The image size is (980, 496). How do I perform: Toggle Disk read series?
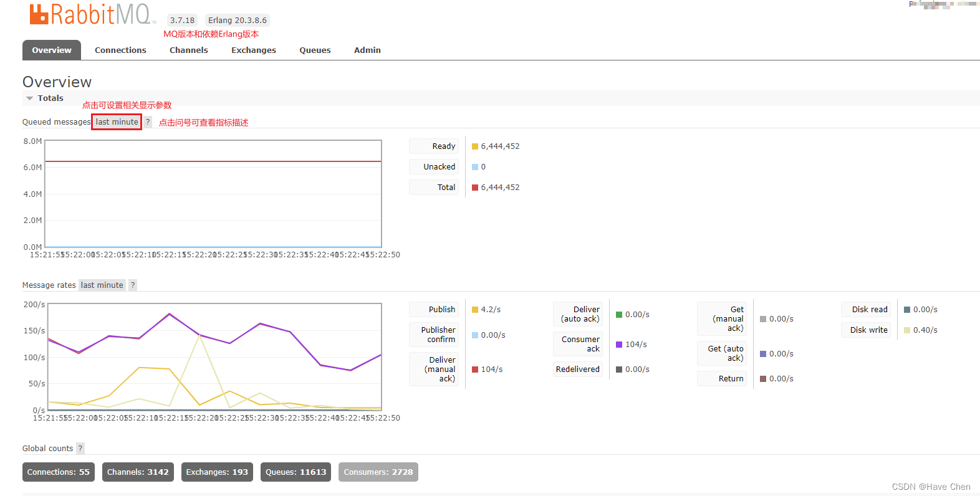(x=866, y=309)
